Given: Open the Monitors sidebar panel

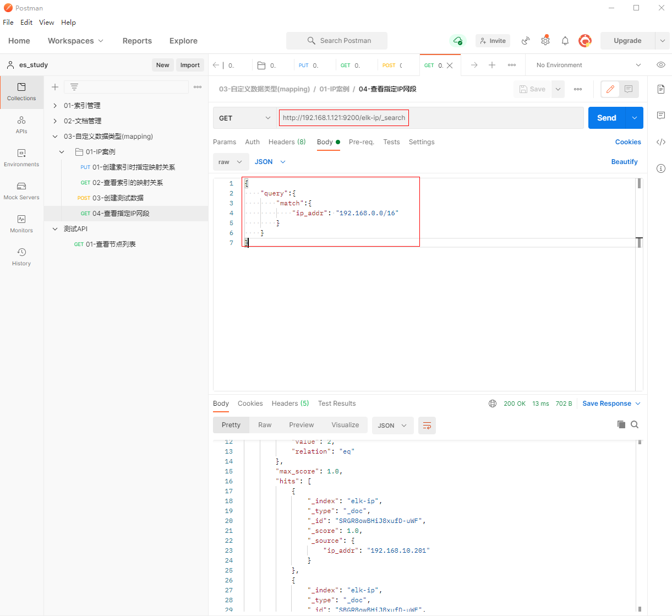Looking at the screenshot, I should click(x=21, y=223).
